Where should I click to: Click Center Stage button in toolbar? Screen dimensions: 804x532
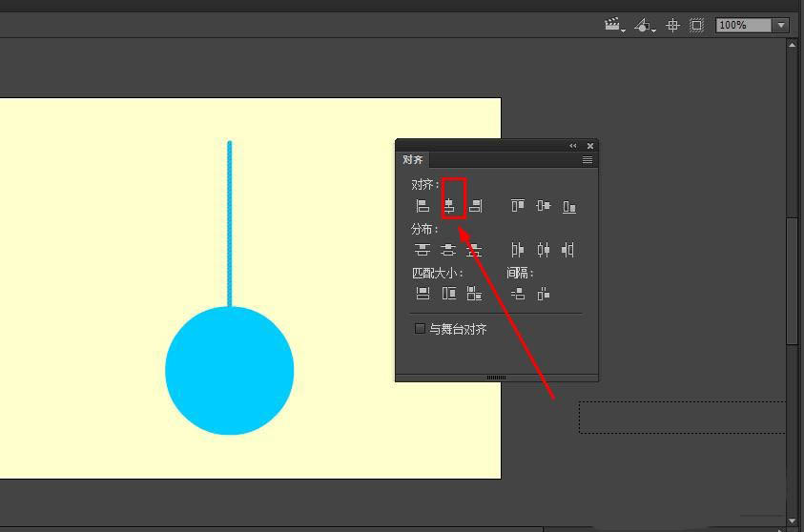(672, 25)
